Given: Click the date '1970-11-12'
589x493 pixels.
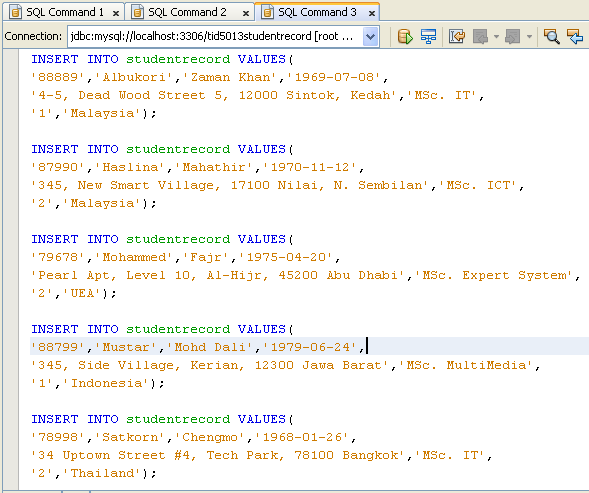Looking at the screenshot, I should [310, 167].
